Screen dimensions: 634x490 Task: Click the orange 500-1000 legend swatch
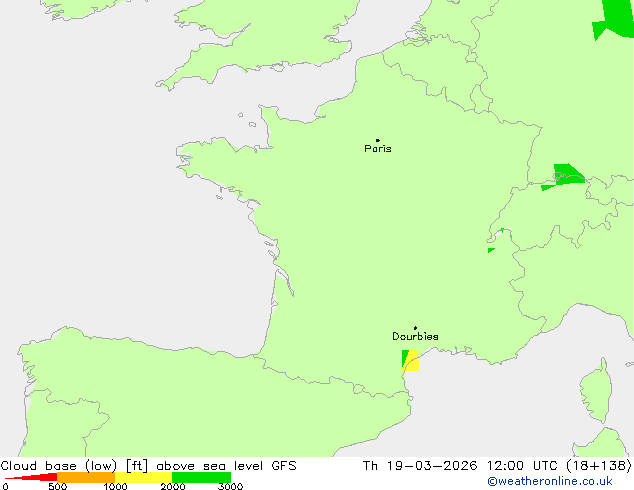coord(86,477)
